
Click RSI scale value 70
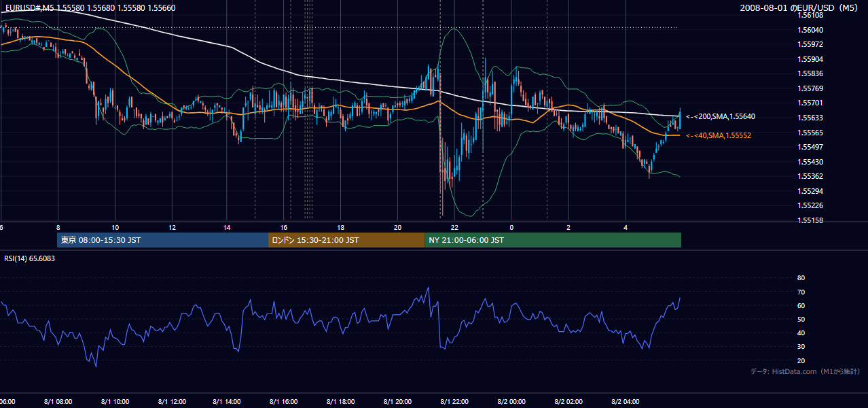[x=801, y=292]
